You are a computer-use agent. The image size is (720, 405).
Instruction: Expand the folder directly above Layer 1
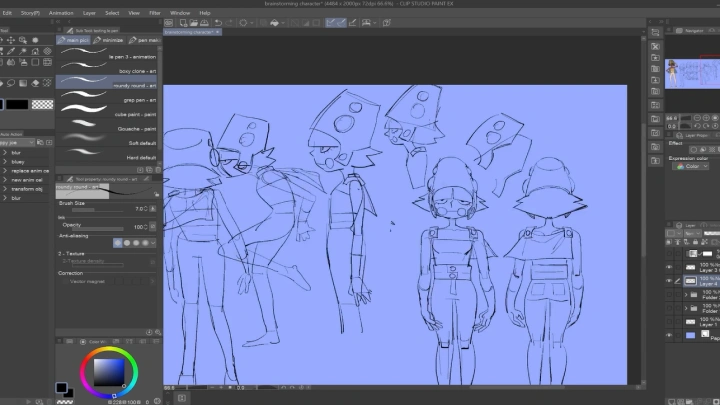pos(686,308)
